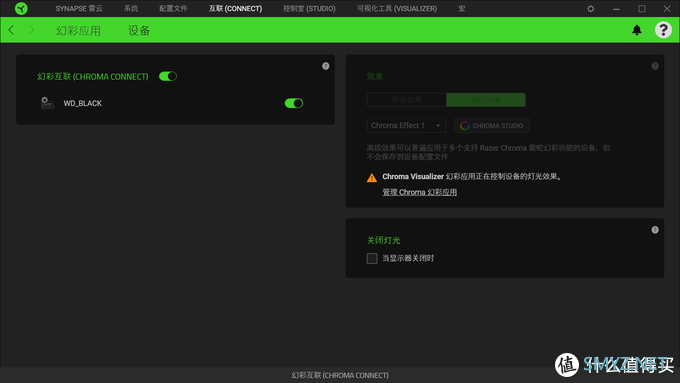Switch to 控制室 (STUDIO) tab
680x383 pixels.
pyautogui.click(x=309, y=9)
